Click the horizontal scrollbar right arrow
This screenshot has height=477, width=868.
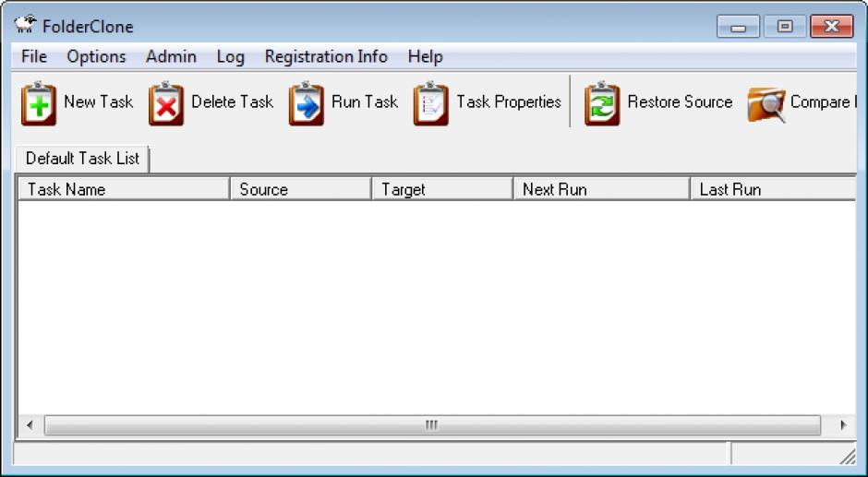click(844, 425)
